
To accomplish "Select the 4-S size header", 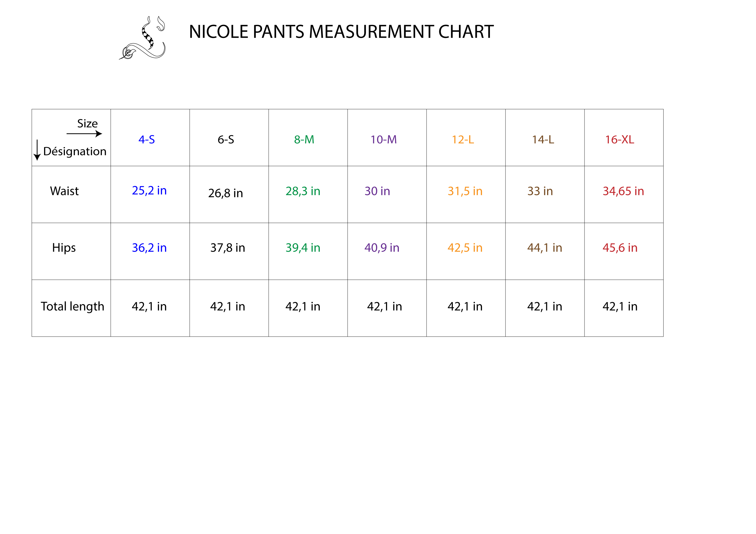I will [x=146, y=139].
